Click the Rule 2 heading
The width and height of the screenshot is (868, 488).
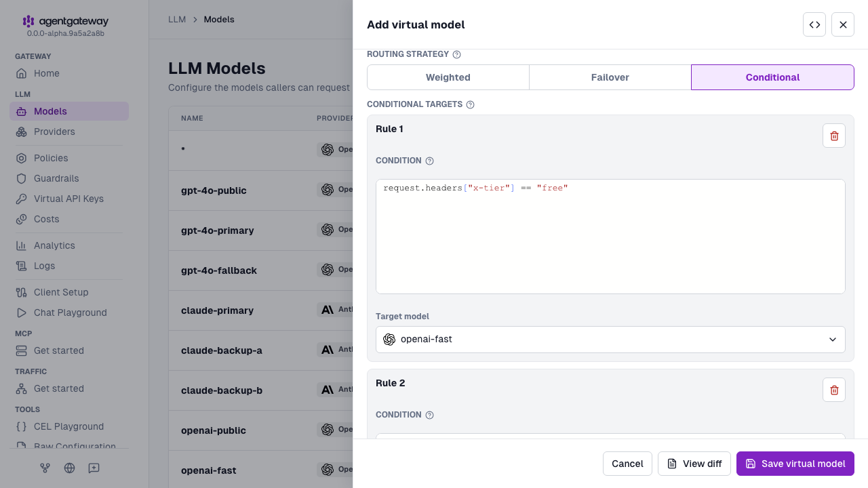tap(391, 383)
